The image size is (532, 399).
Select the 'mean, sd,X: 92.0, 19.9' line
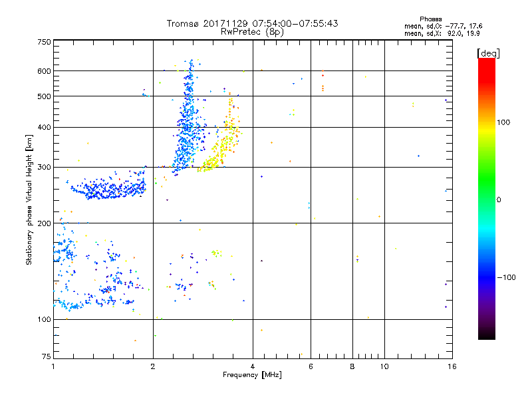(x=442, y=33)
